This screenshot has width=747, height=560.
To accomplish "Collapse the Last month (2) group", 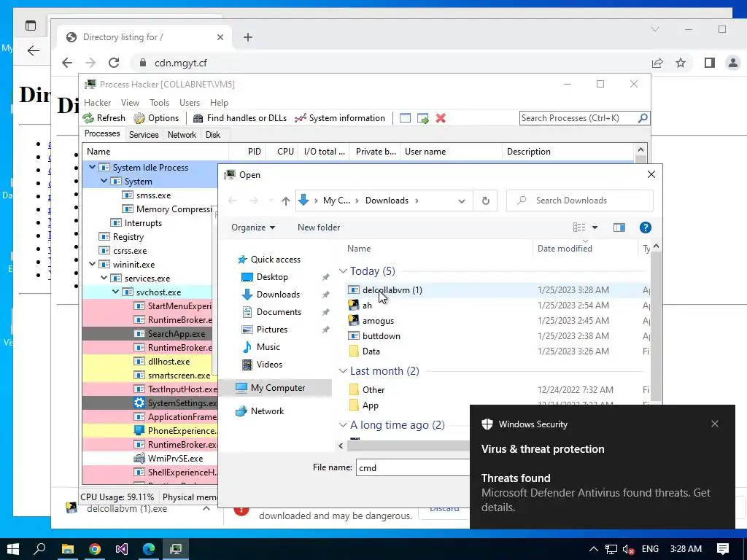I will coord(343,370).
